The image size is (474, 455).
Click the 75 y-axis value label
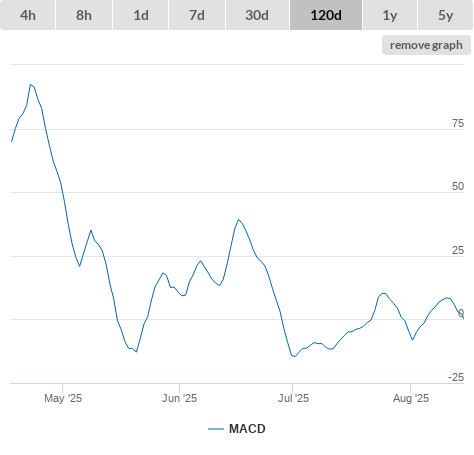coord(458,123)
